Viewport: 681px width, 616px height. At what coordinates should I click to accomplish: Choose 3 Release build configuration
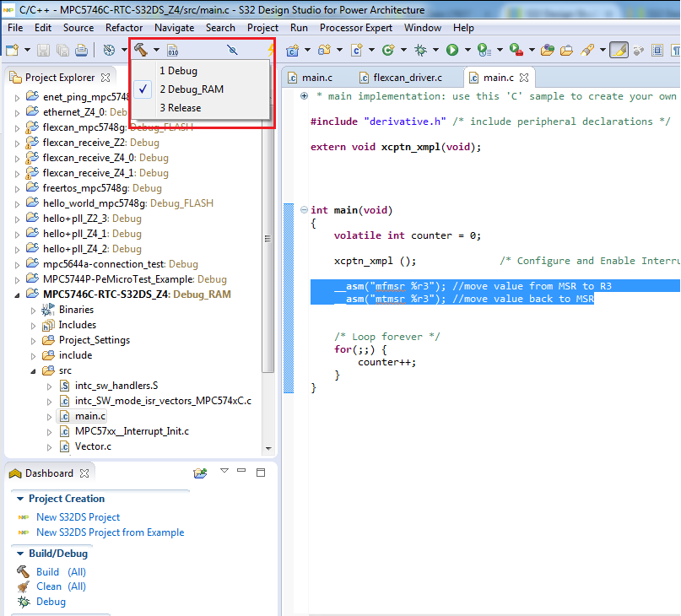(200, 108)
